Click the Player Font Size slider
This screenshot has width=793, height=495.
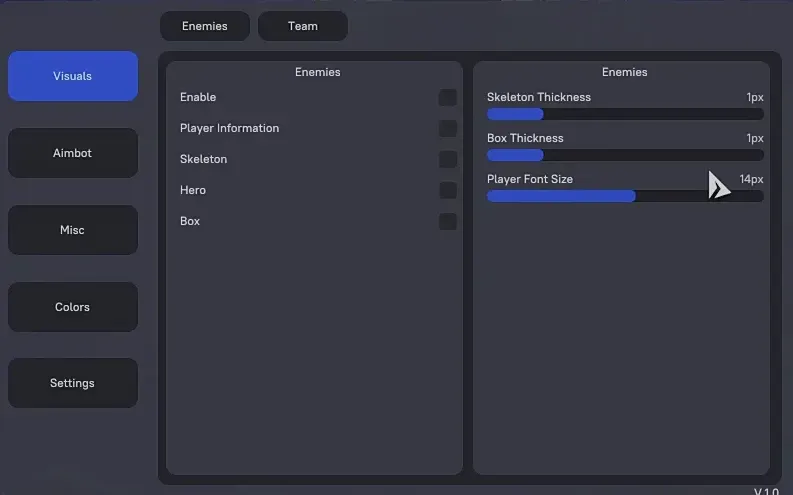pyautogui.click(x=625, y=196)
